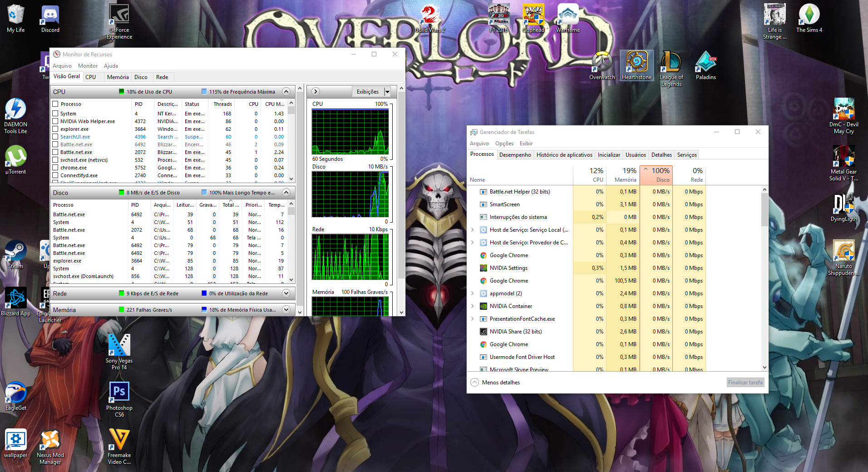Open the Monitor menu in Resource Monitor
This screenshot has width=868, height=472.
(x=88, y=66)
